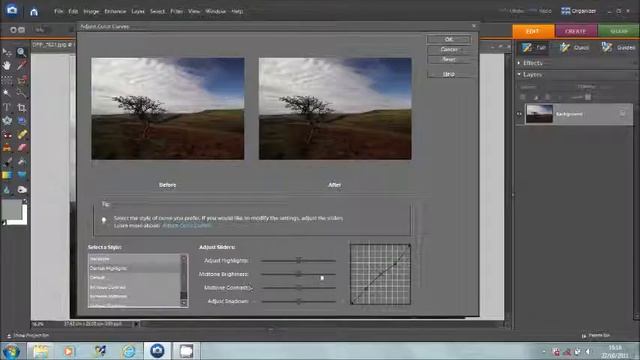Select the Zoom magnifier tool
This screenshot has width=640, height=360.
coord(21,52)
